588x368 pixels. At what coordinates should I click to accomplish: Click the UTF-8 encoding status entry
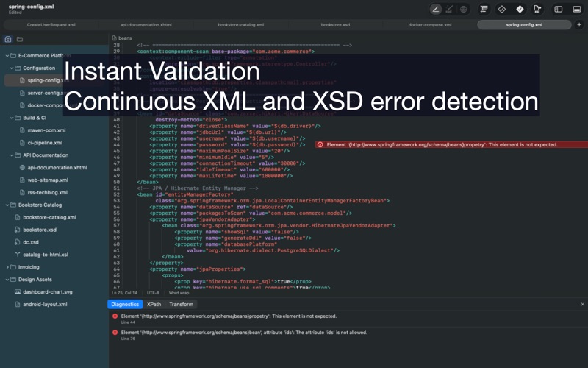pos(153,293)
